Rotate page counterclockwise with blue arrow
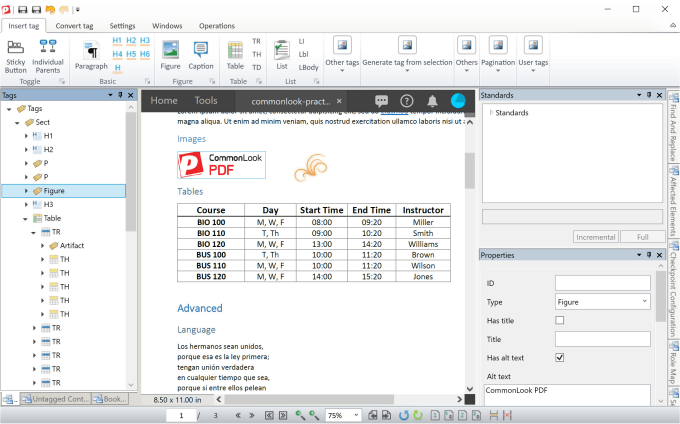680x424 pixels. 404,415
